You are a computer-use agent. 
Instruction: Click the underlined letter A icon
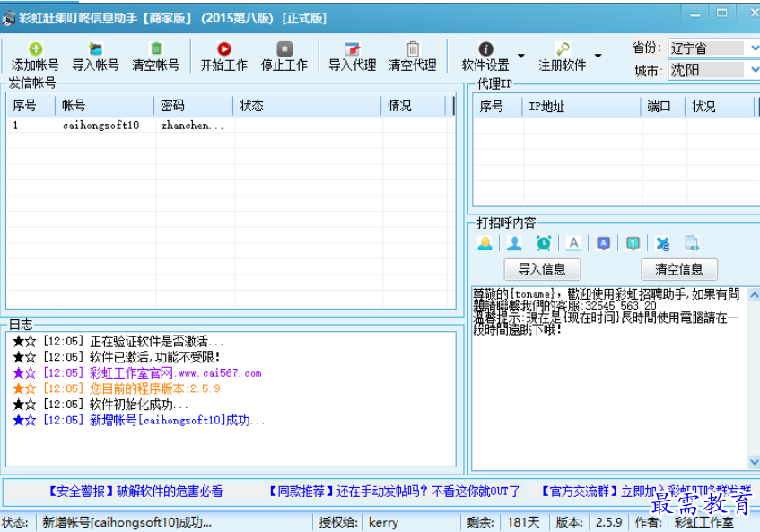[574, 243]
